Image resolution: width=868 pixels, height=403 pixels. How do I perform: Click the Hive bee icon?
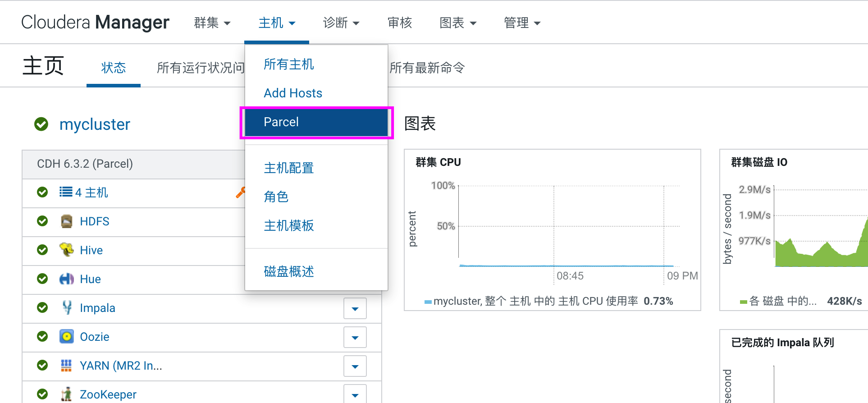(x=67, y=250)
